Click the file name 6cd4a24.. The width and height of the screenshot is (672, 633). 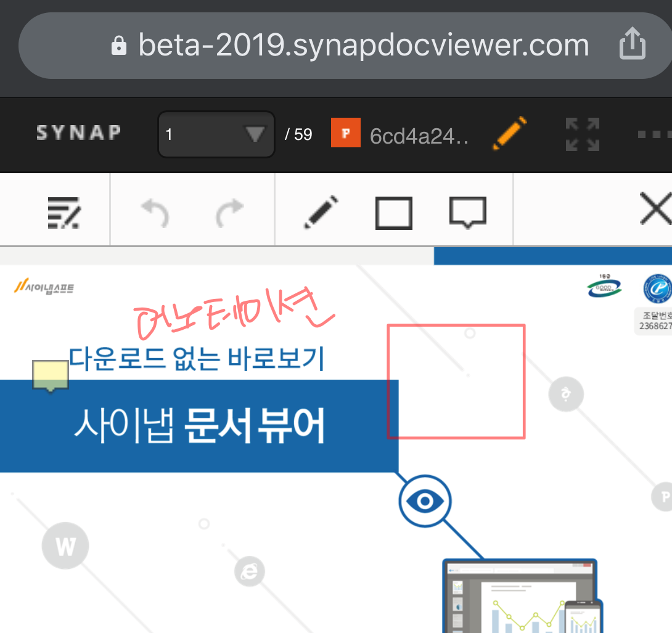pos(419,136)
